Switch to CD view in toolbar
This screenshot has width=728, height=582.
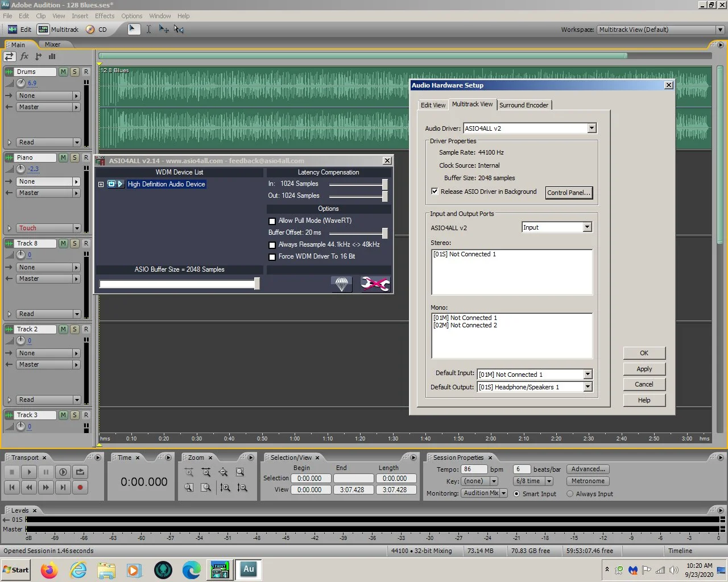click(97, 30)
